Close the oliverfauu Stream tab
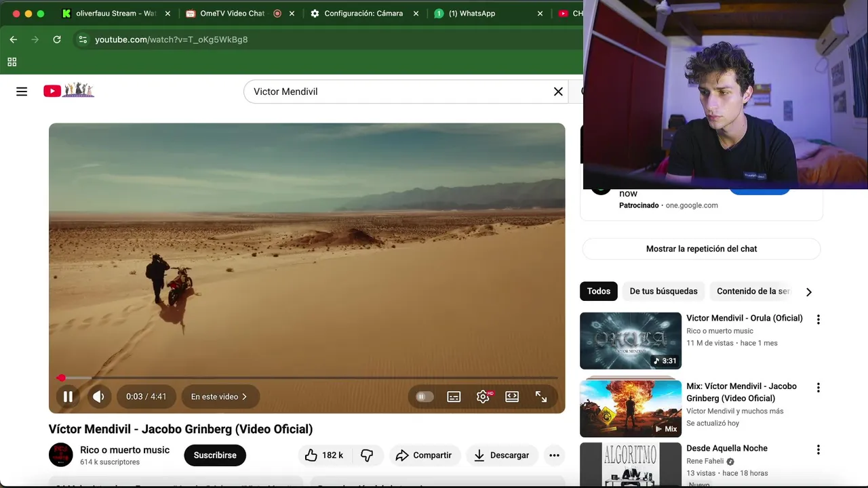This screenshot has height=488, width=868. (x=167, y=14)
